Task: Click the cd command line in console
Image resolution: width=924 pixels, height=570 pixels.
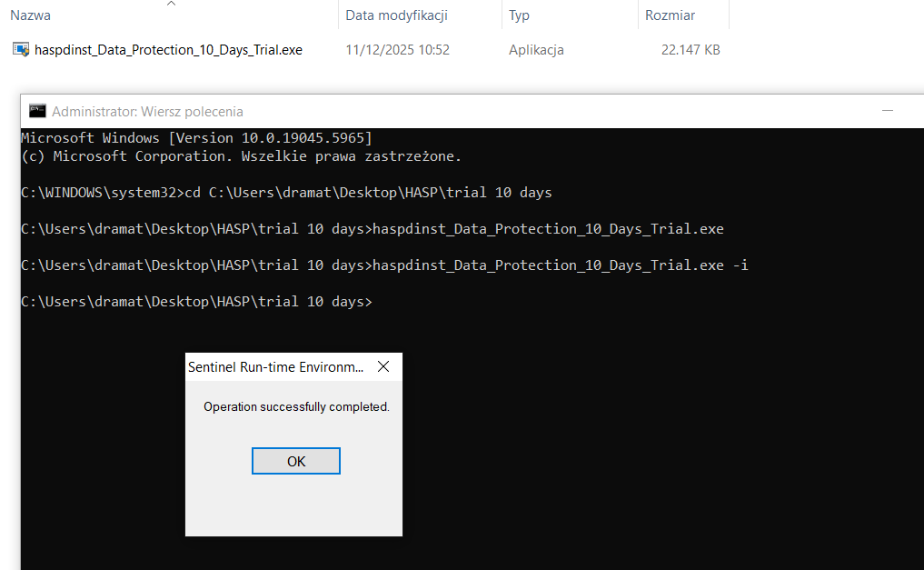Action: (x=286, y=193)
